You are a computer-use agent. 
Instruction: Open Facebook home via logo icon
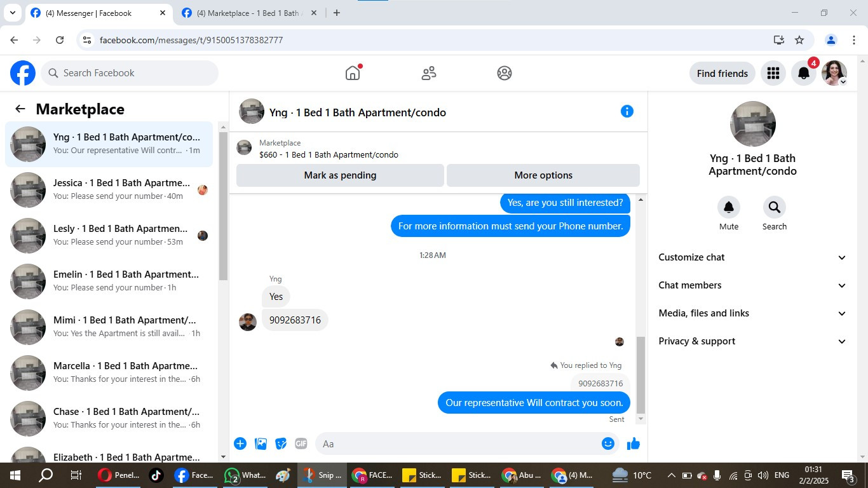(x=23, y=73)
